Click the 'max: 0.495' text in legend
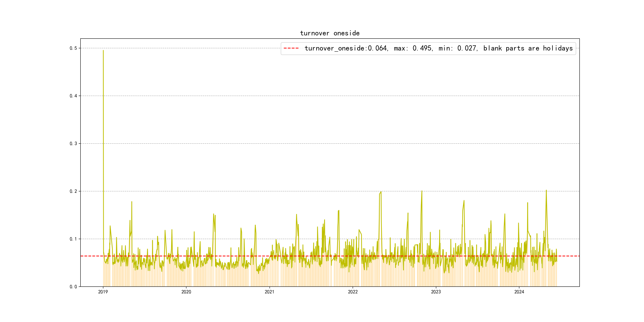The image size is (644, 322). 413,48
